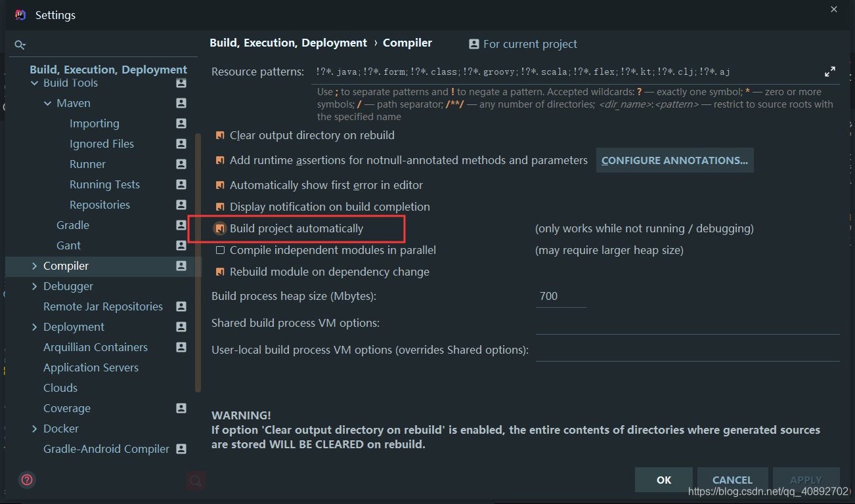Click the project-level icon beside Ignored Files
The image size is (855, 504).
click(181, 144)
